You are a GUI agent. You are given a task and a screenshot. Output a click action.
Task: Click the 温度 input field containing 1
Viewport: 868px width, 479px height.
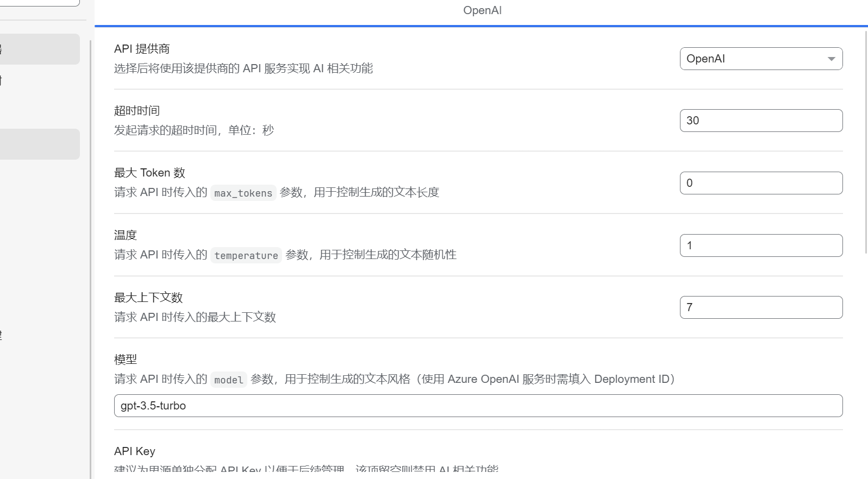click(760, 245)
